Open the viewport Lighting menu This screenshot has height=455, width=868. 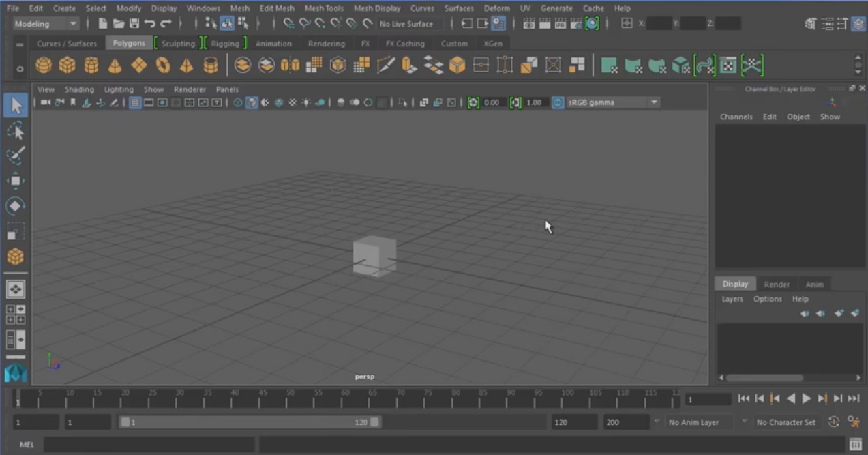coord(119,89)
